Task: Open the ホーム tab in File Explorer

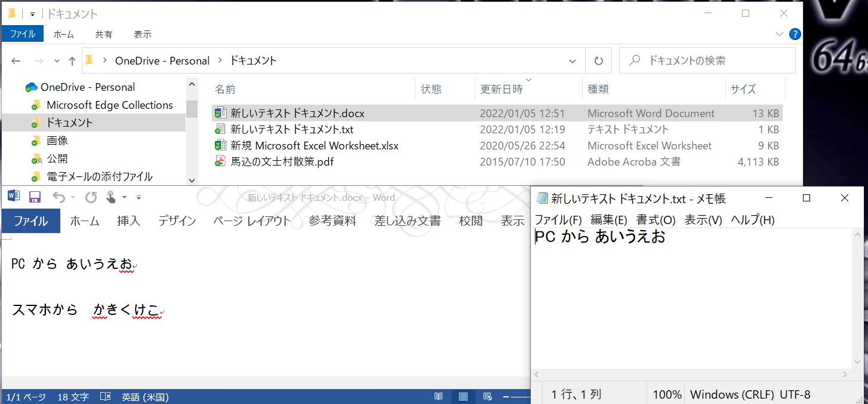Action: point(64,34)
